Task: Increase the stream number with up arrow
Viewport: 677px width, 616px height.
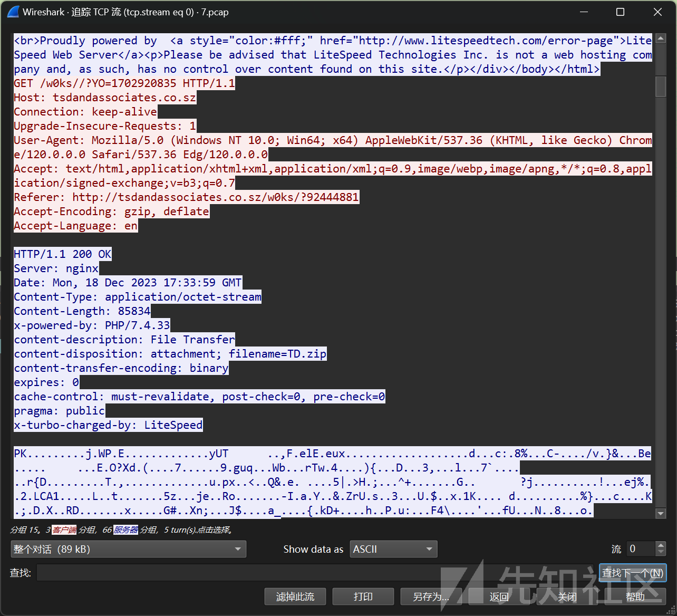Action: point(661,545)
